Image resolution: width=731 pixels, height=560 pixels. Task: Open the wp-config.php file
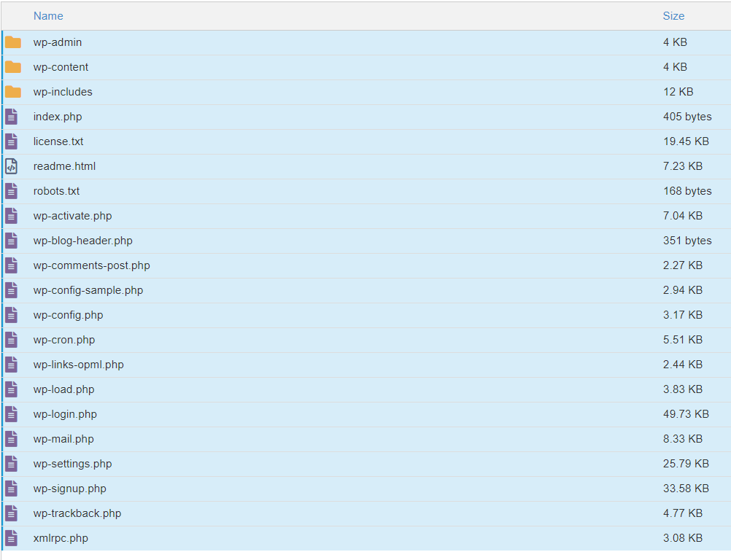(68, 314)
